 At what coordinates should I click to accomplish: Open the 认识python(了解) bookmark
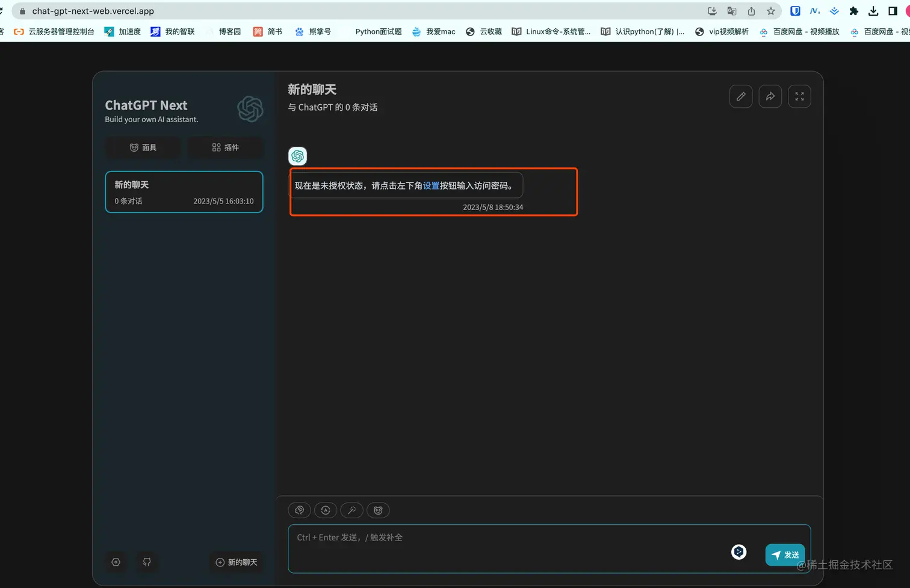pos(643,31)
